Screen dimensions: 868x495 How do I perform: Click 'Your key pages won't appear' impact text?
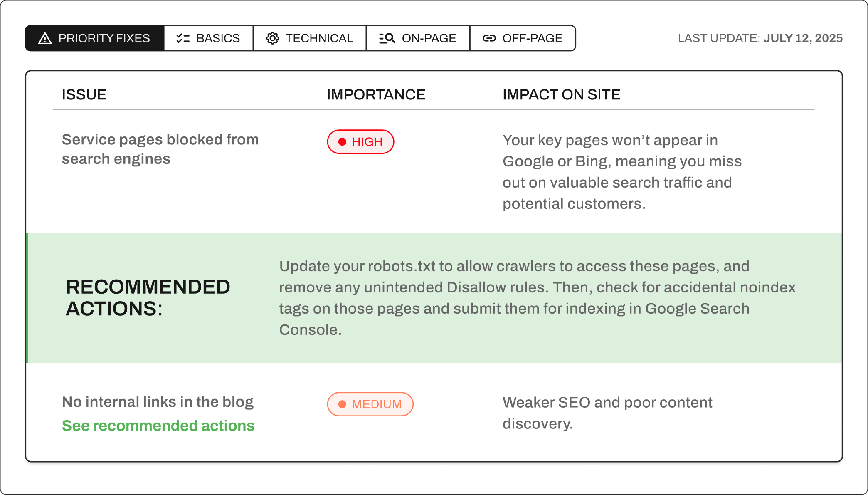[x=622, y=172]
